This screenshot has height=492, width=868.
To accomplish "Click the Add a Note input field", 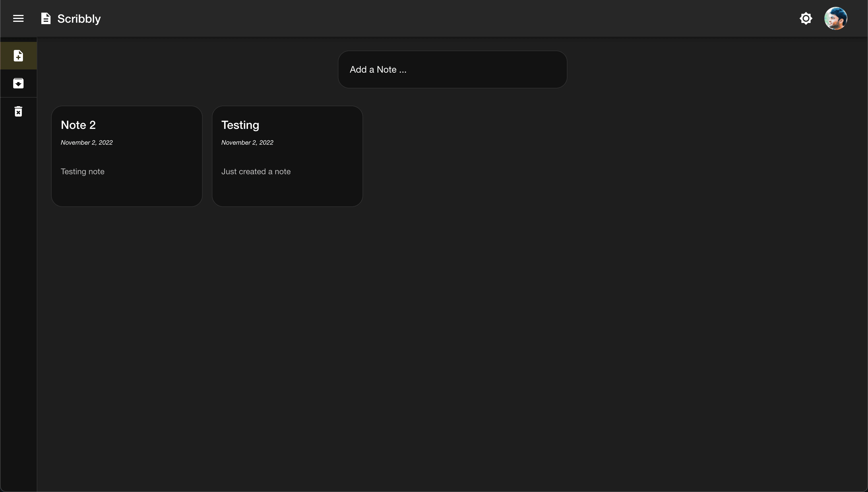I will pos(452,69).
